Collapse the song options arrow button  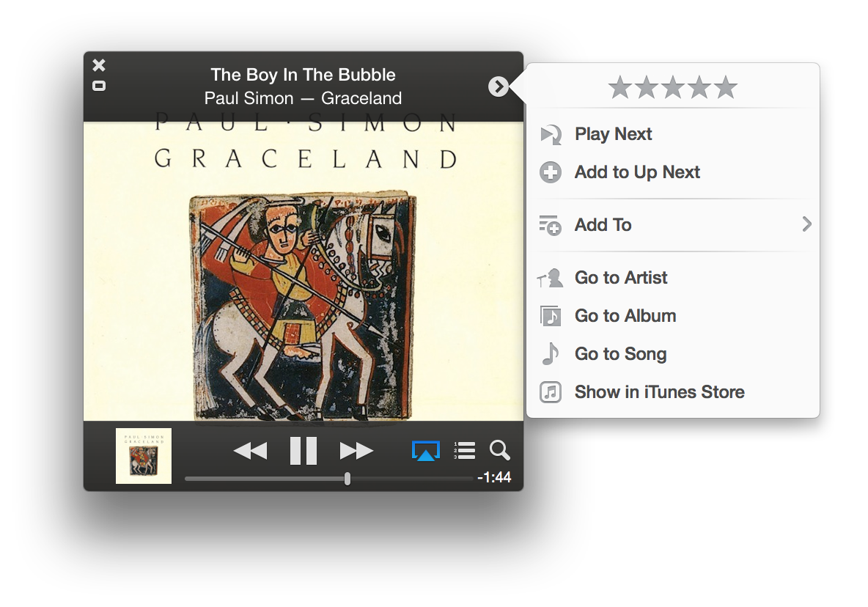pos(499,87)
